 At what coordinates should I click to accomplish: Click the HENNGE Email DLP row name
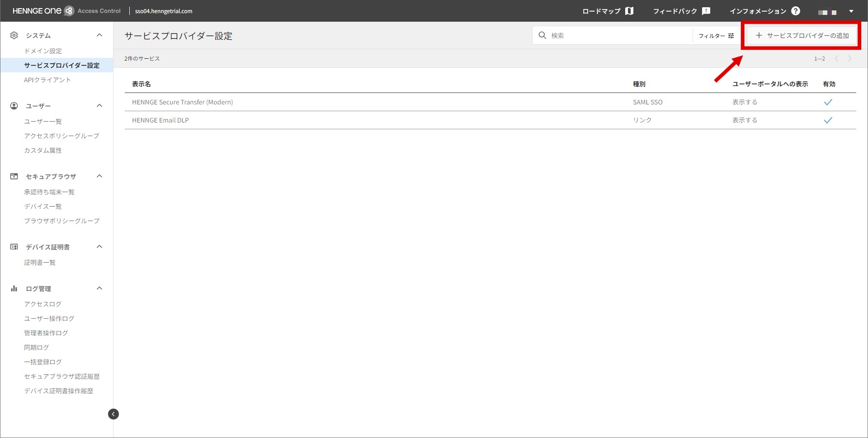(x=160, y=120)
